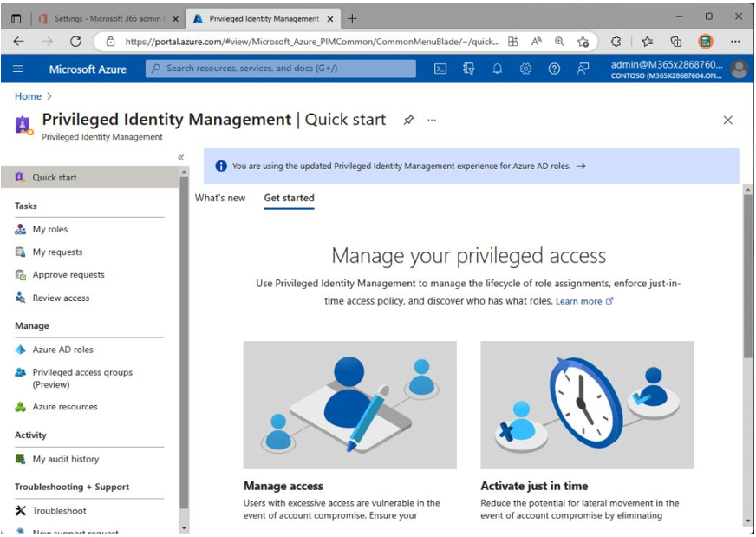This screenshot has height=537, width=756.
Task: Launch Cloud Shell from the top bar
Action: click(440, 69)
